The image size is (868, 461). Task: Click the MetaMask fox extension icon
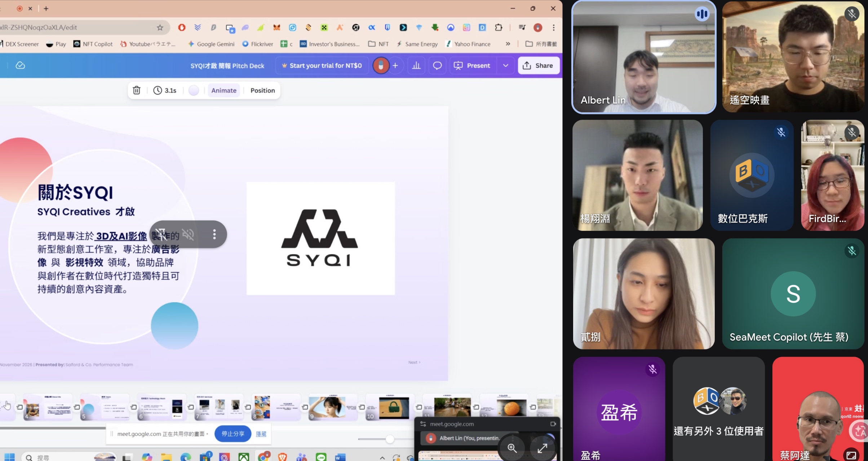(276, 27)
